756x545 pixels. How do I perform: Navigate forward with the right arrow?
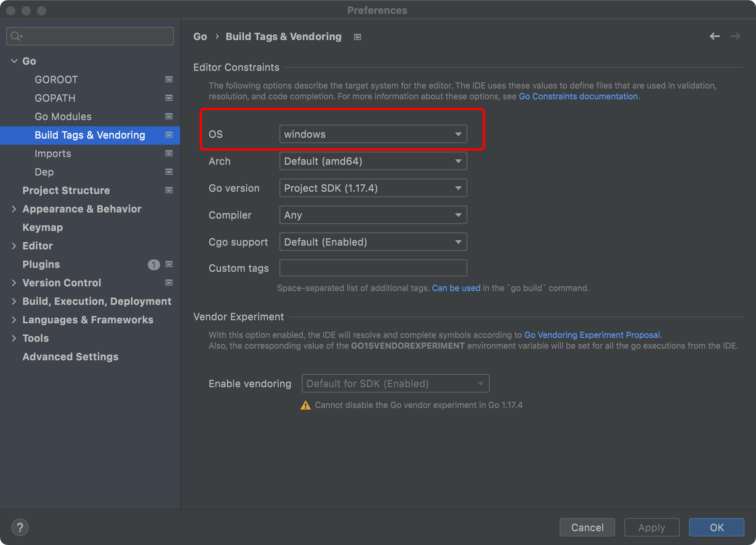tap(736, 36)
